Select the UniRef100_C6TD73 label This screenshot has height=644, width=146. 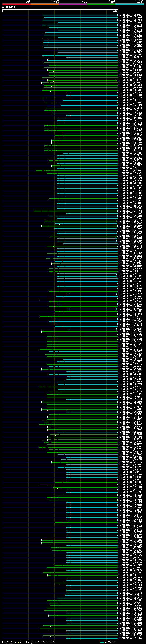(131, 273)
